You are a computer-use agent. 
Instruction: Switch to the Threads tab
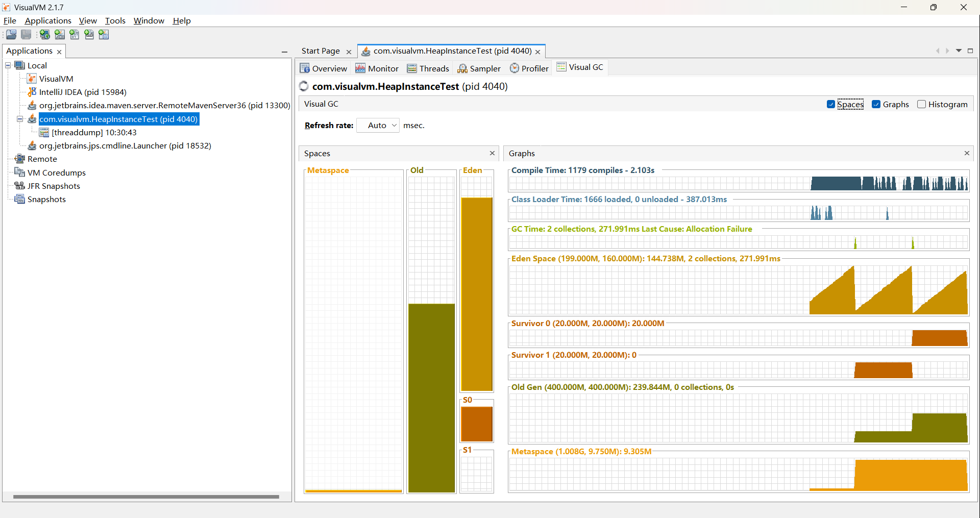428,68
